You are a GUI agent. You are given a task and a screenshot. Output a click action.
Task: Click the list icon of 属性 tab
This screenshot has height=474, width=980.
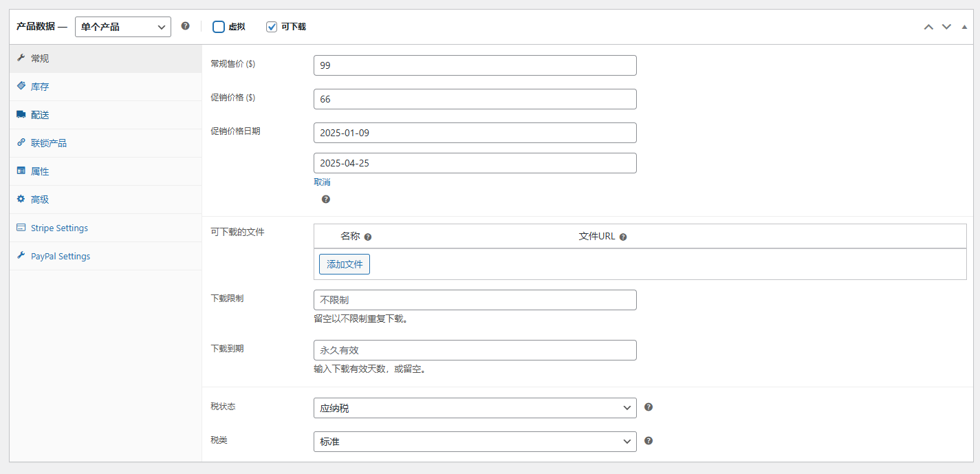21,171
